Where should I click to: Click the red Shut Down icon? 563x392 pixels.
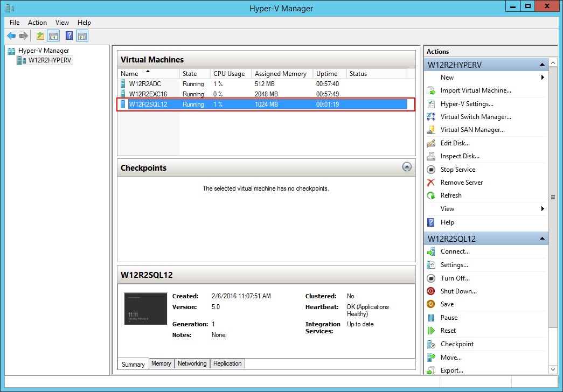coord(431,291)
